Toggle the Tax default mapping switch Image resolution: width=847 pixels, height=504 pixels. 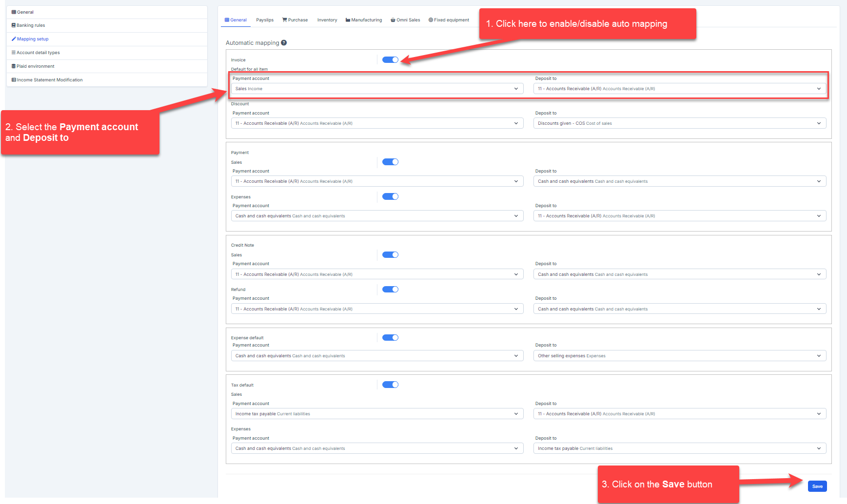[390, 385]
